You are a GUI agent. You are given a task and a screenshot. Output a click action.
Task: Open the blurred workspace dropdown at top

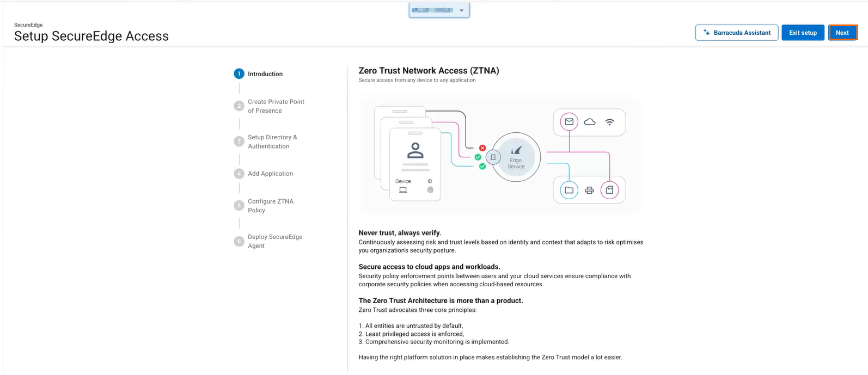[439, 10]
